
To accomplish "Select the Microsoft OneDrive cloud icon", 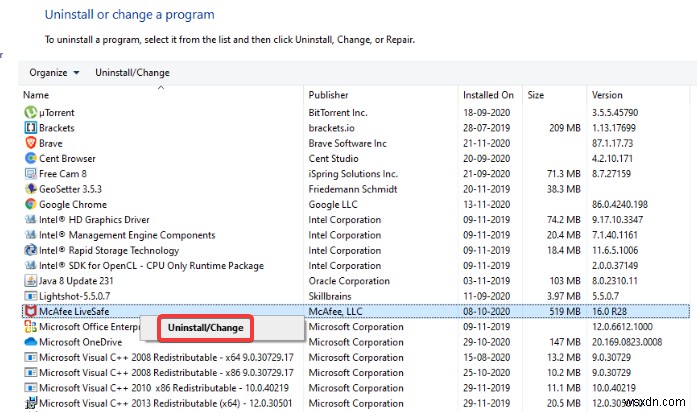I will [30, 342].
